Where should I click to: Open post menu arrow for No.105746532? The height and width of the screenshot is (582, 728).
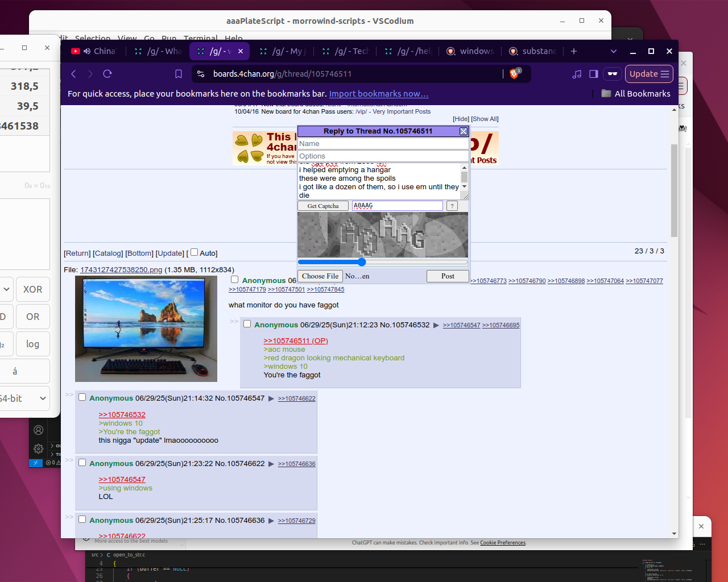[436, 325]
